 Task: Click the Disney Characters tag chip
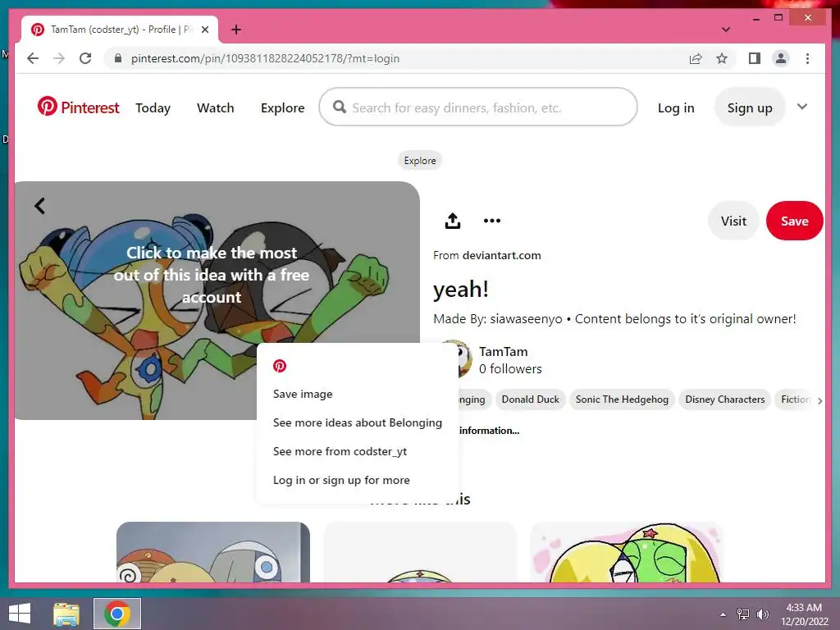(725, 399)
